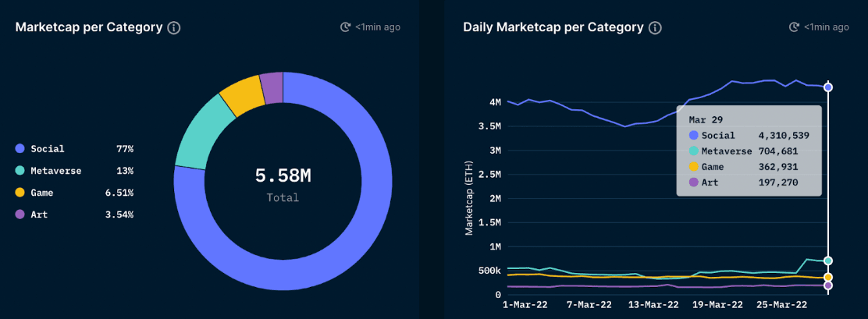868x319 pixels.
Task: Click the refresh clock icon in line chart panel
Action: click(x=794, y=27)
